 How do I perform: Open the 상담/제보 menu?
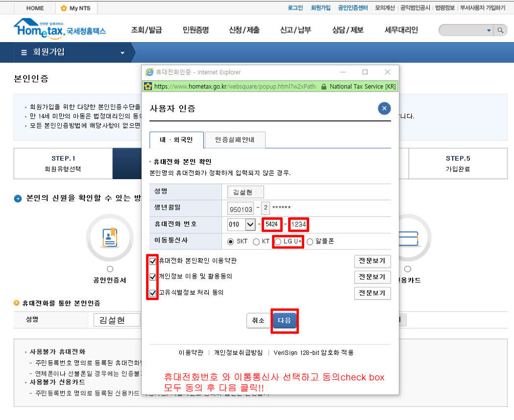tap(348, 30)
